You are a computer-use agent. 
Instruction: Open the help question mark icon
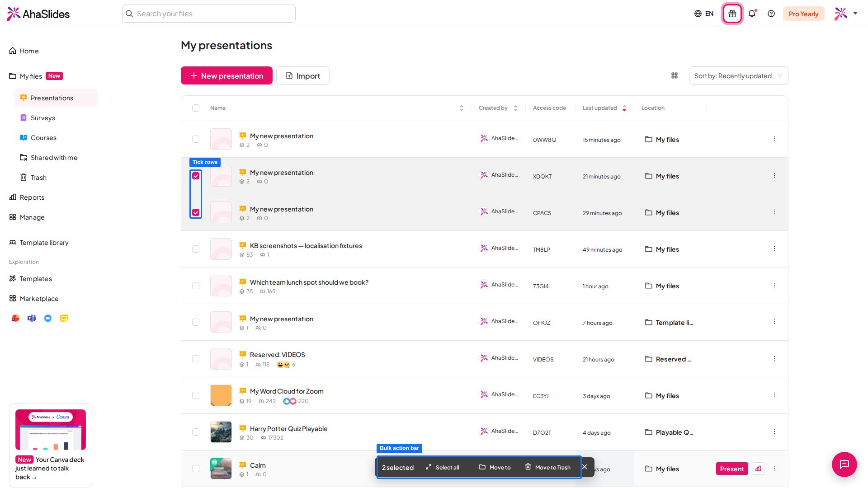coord(771,14)
